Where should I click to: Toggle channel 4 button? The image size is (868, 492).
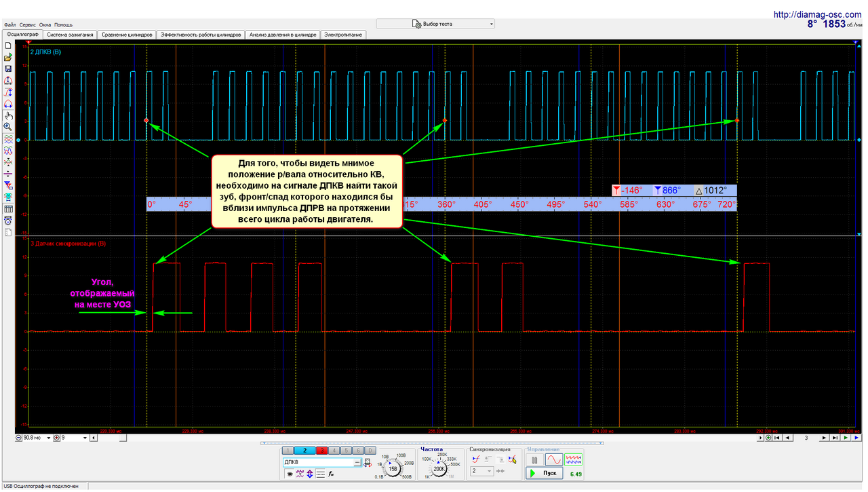(x=334, y=451)
